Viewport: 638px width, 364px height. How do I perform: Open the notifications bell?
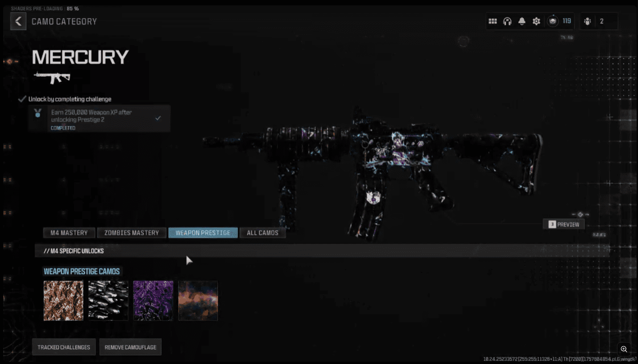pyautogui.click(x=522, y=21)
